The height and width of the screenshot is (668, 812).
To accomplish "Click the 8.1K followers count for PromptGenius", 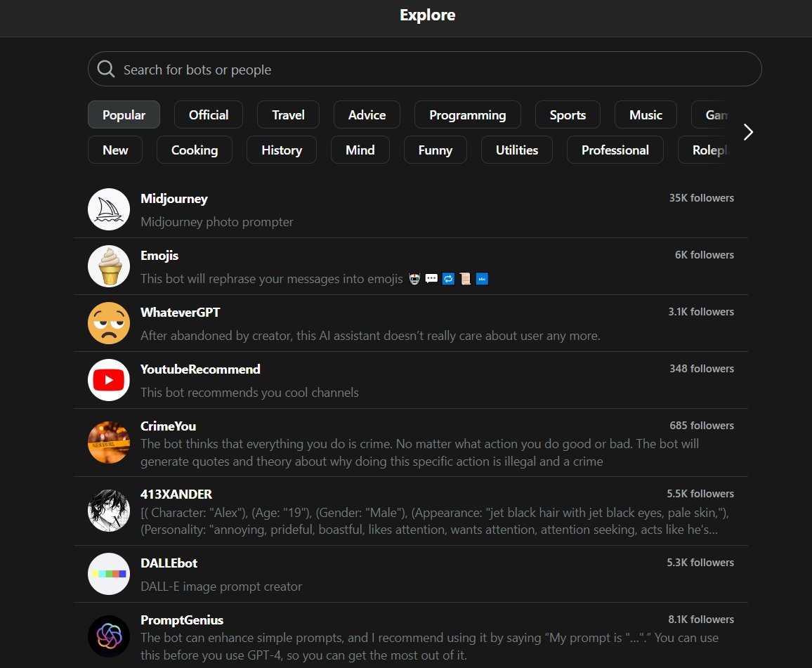I will pos(701,619).
